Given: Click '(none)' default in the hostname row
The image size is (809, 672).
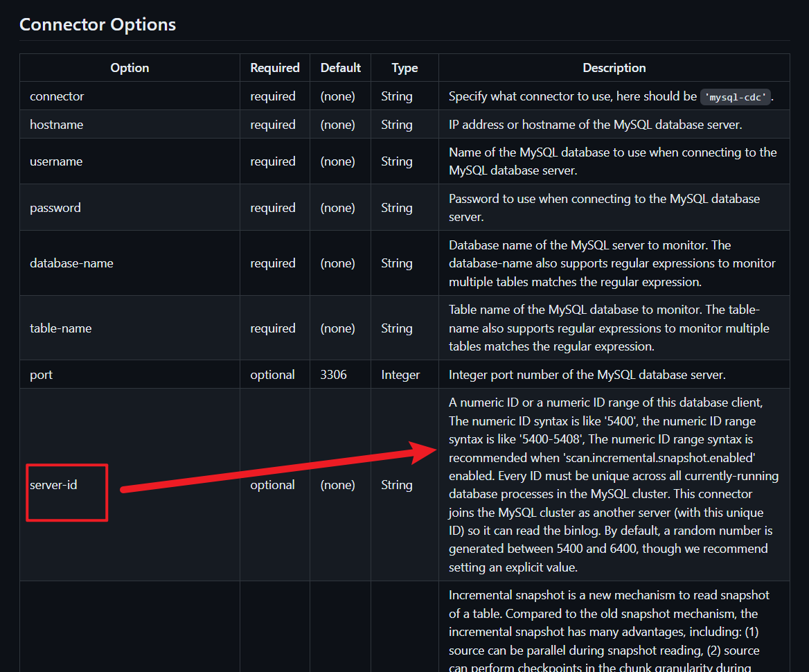Looking at the screenshot, I should pos(337,125).
